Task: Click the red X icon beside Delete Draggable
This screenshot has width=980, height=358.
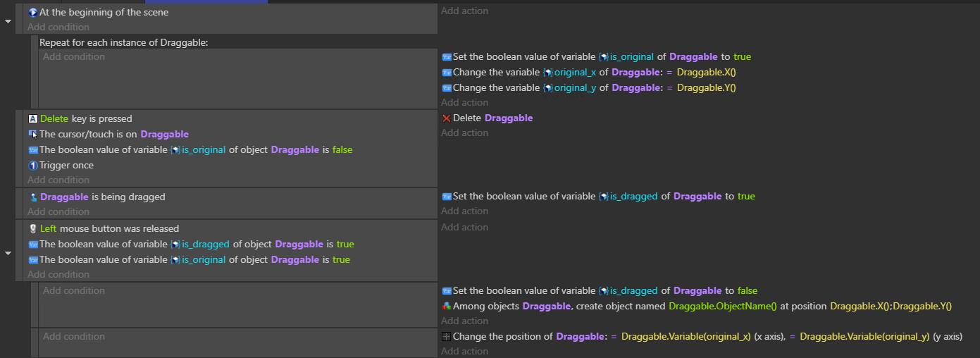Action: (446, 118)
